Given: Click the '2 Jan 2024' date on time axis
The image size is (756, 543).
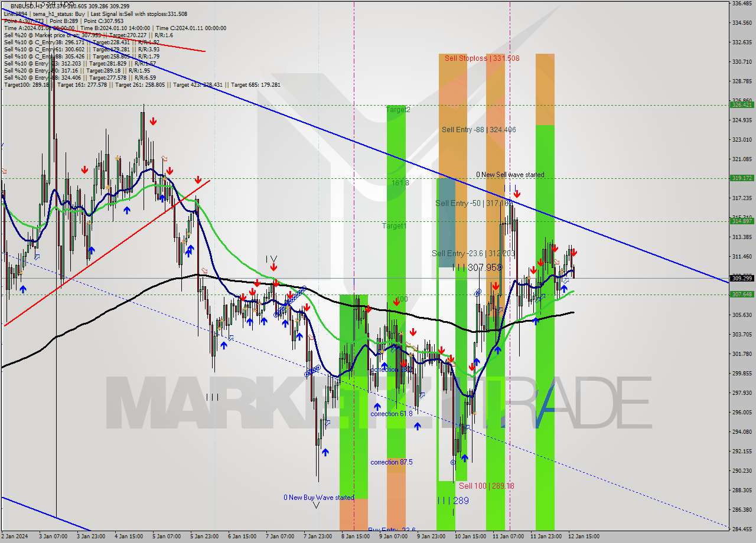Looking at the screenshot, I should tap(15, 537).
